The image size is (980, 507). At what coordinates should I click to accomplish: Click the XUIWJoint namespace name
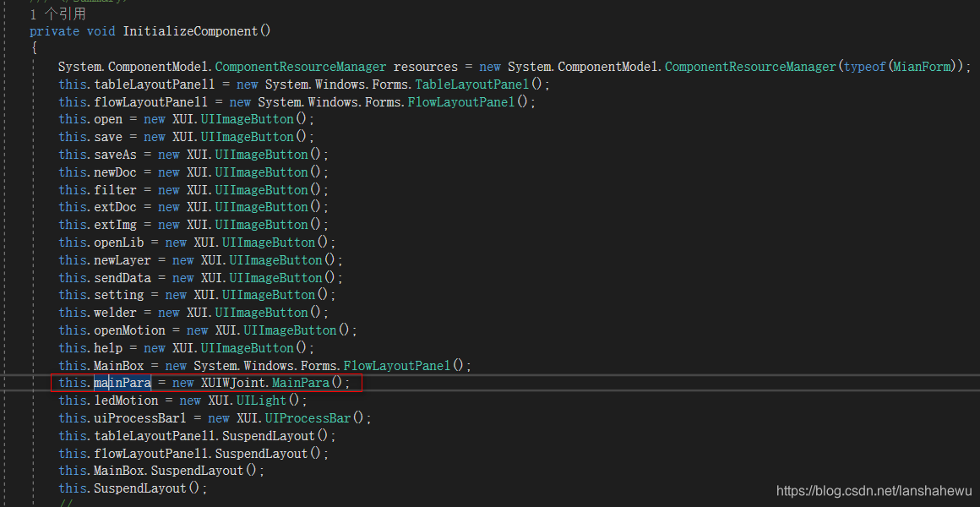click(x=233, y=383)
